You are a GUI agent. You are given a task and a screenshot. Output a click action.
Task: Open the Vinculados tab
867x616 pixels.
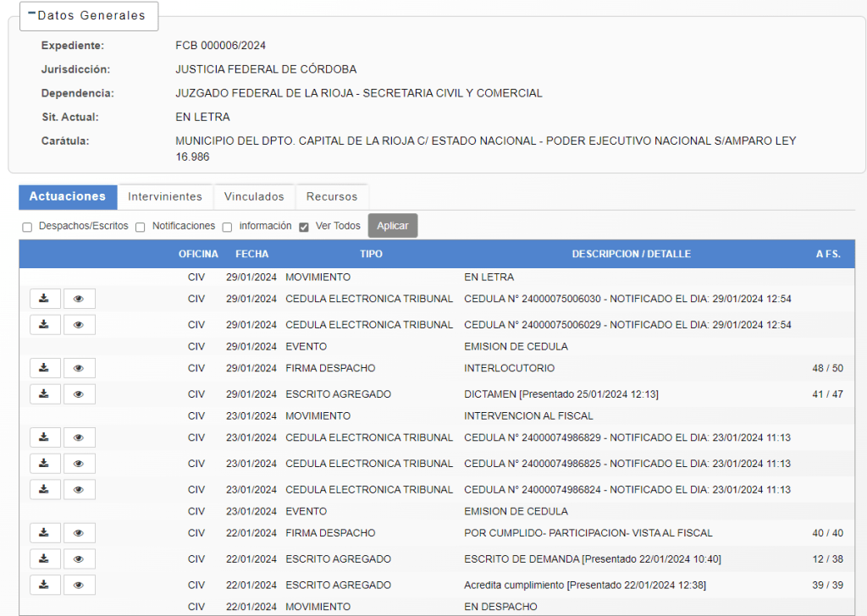click(x=254, y=196)
